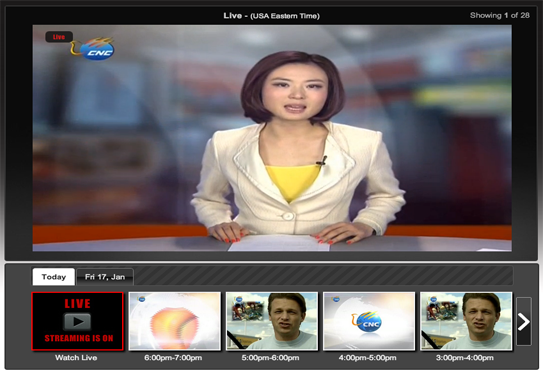Viewport: 543px width, 372px height.
Task: Click the main live video player
Action: point(272,138)
